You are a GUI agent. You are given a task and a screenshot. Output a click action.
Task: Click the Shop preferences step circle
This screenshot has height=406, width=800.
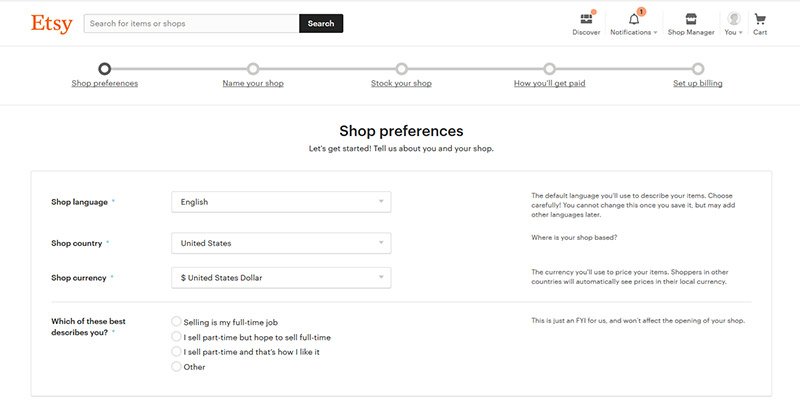(105, 68)
